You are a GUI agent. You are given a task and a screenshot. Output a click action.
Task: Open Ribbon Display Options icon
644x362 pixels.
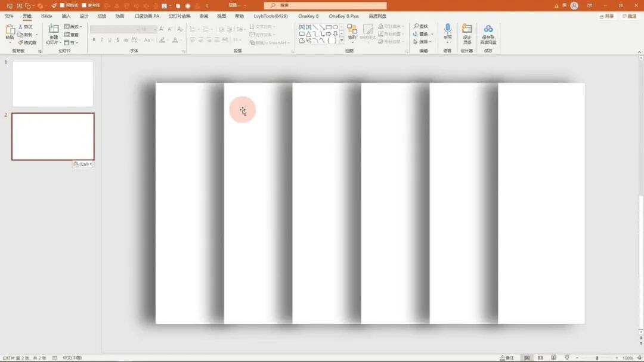(590, 6)
